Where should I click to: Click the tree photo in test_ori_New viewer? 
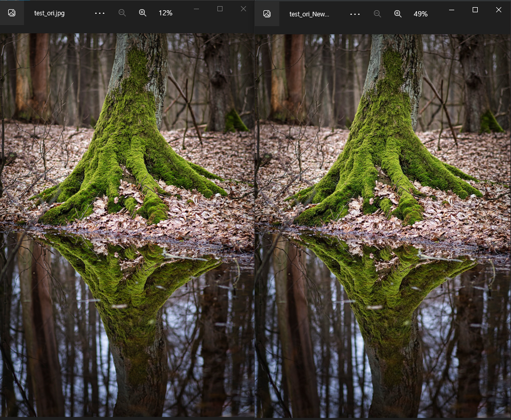[x=383, y=226]
